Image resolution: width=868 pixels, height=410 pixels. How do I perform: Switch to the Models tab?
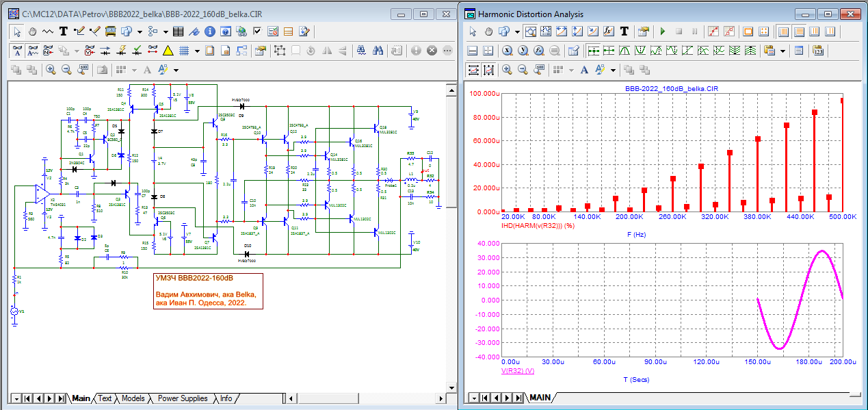133,398
